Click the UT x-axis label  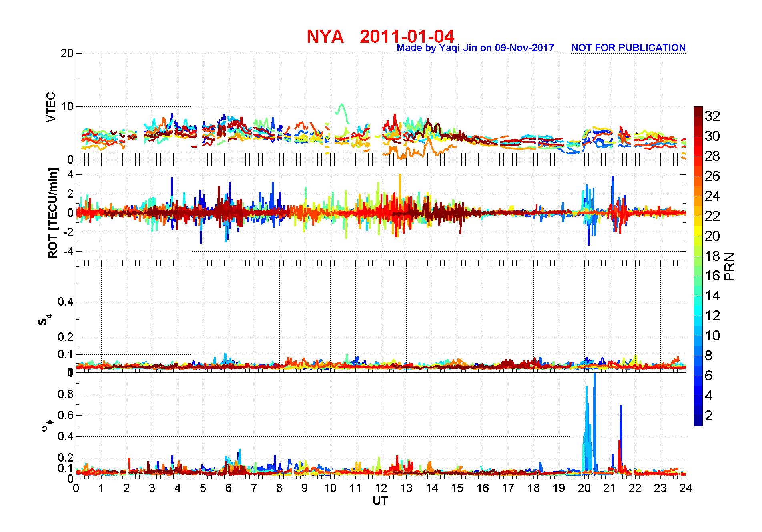click(380, 501)
